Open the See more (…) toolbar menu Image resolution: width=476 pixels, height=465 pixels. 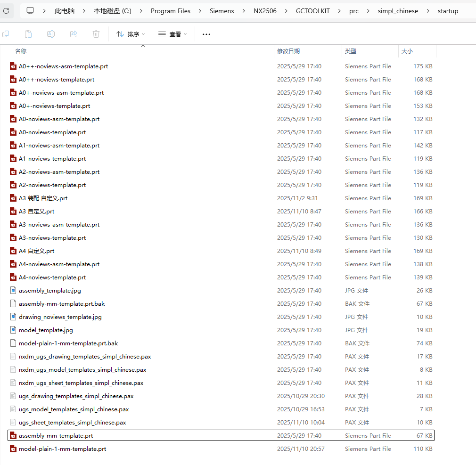click(206, 33)
